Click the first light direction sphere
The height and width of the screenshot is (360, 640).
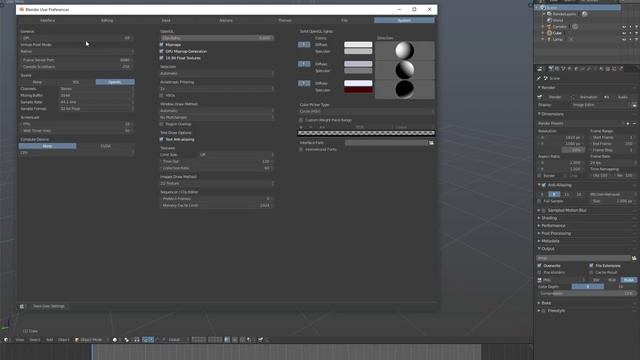pos(404,51)
